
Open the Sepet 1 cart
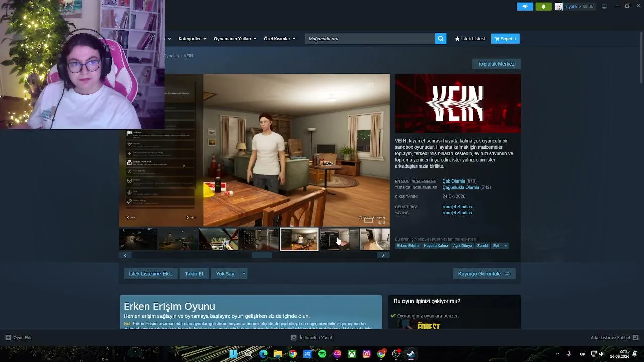(505, 39)
